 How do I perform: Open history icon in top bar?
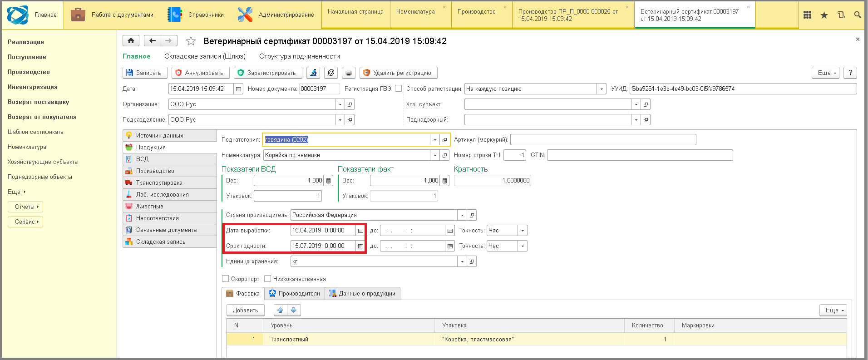click(x=841, y=15)
